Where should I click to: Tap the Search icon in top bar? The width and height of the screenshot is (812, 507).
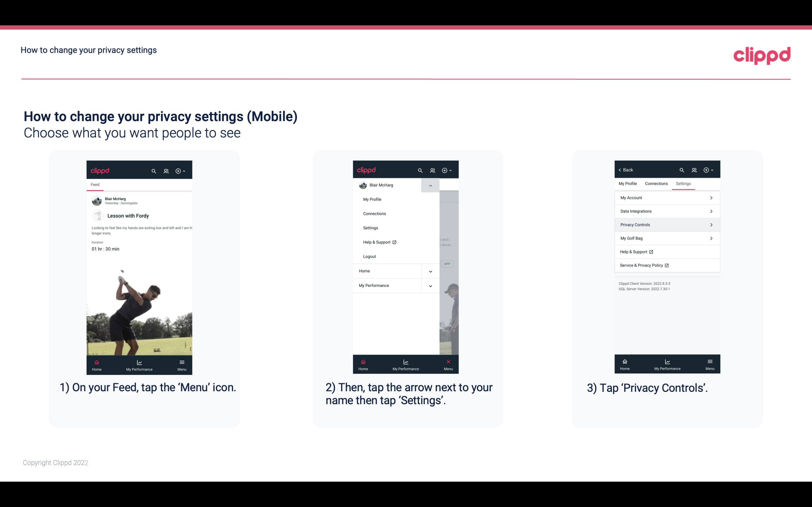click(x=154, y=170)
